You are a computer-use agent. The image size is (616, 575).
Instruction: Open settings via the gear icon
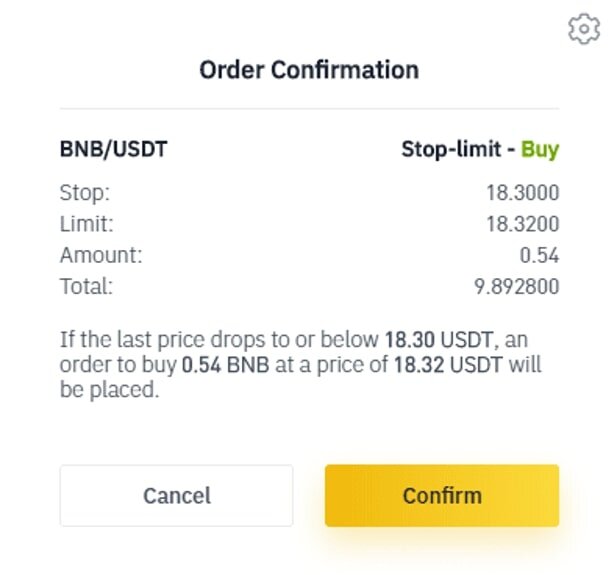point(584,29)
